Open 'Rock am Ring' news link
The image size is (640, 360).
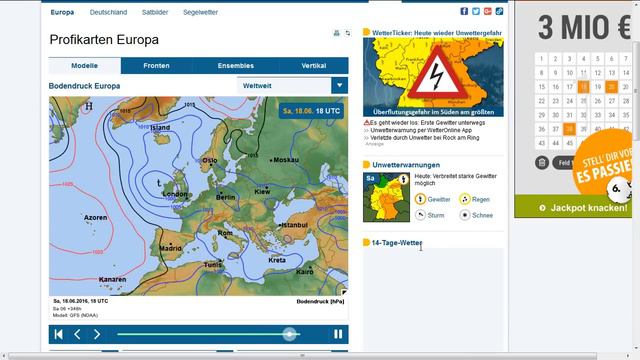[424, 138]
